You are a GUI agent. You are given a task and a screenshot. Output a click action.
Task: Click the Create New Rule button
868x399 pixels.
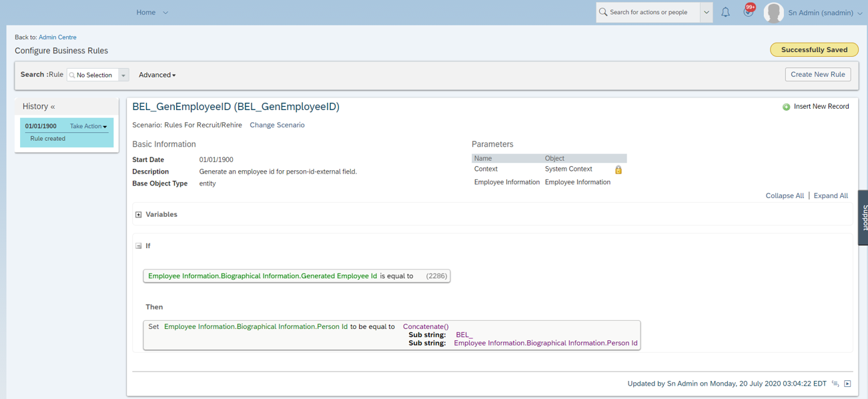pos(818,75)
